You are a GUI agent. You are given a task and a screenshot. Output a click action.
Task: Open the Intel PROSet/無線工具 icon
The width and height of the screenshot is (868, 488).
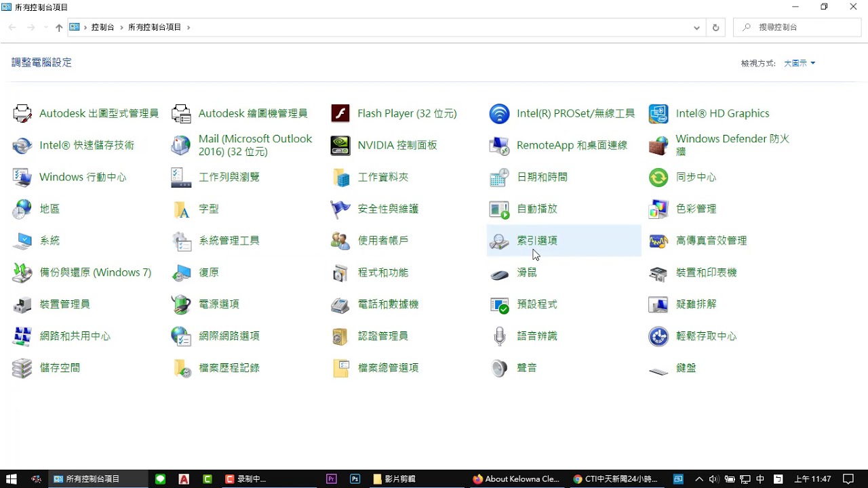pos(499,113)
